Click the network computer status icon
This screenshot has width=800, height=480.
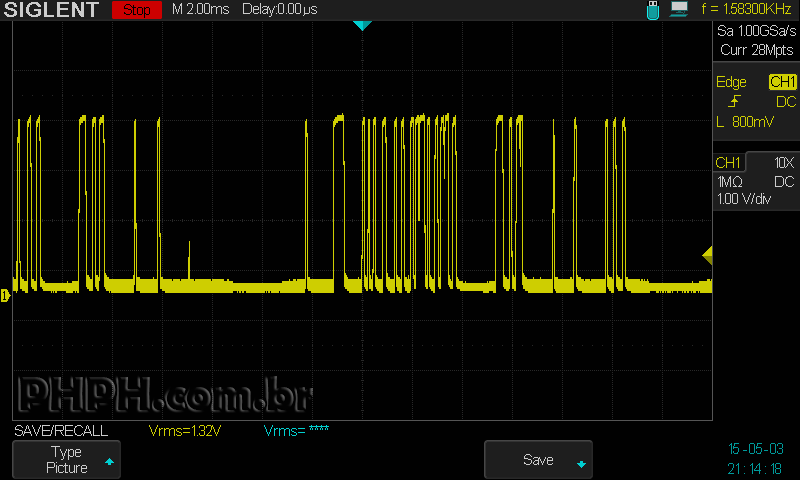(x=680, y=9)
